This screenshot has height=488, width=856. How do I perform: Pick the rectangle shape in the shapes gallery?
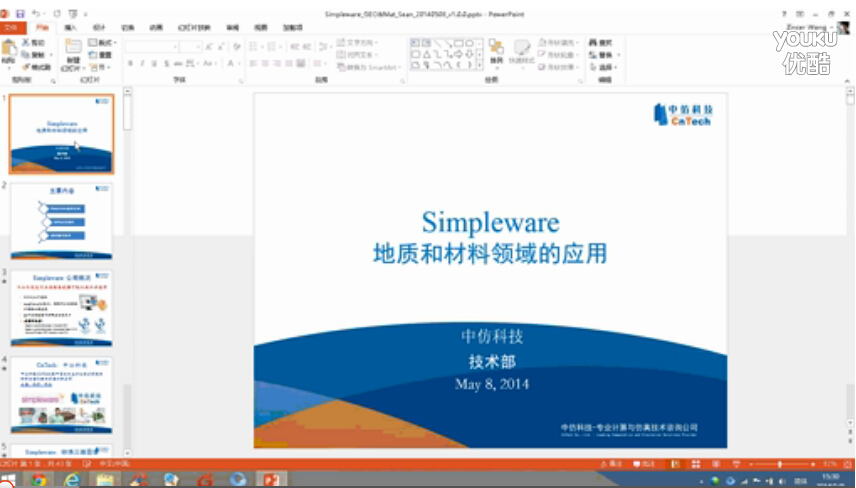pos(459,43)
